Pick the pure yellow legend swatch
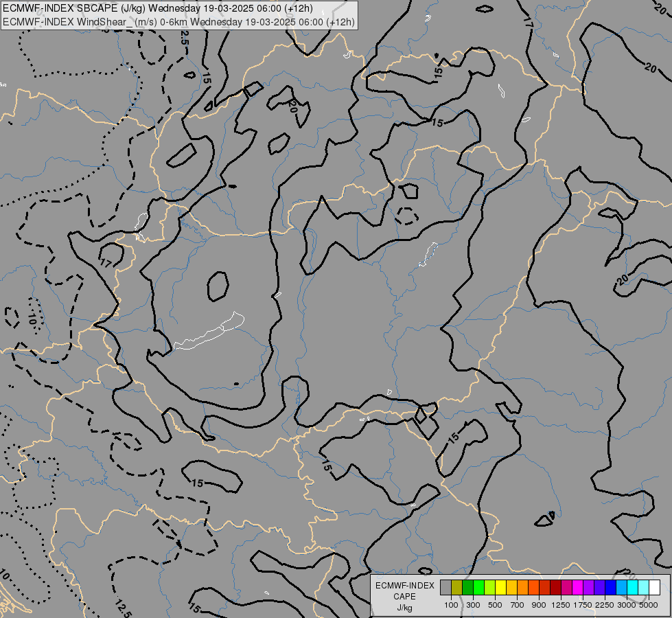 click(x=500, y=587)
